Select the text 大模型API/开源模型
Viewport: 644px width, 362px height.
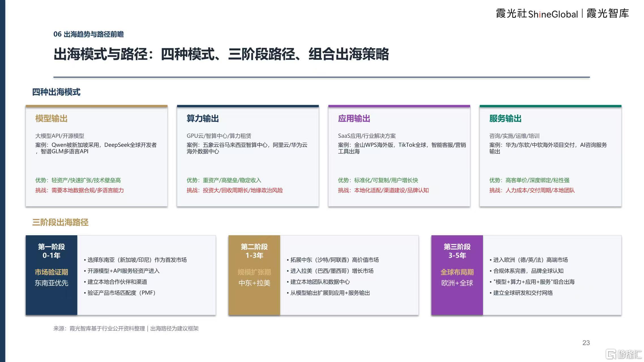pos(60,136)
